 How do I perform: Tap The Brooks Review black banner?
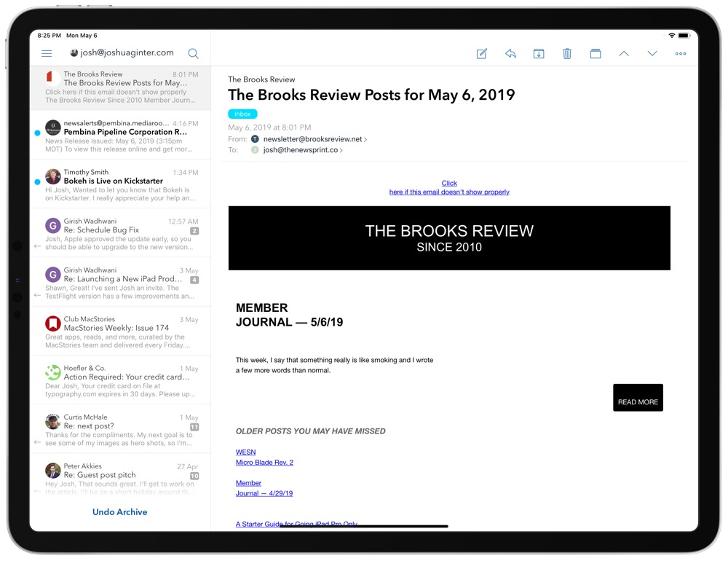pos(449,238)
